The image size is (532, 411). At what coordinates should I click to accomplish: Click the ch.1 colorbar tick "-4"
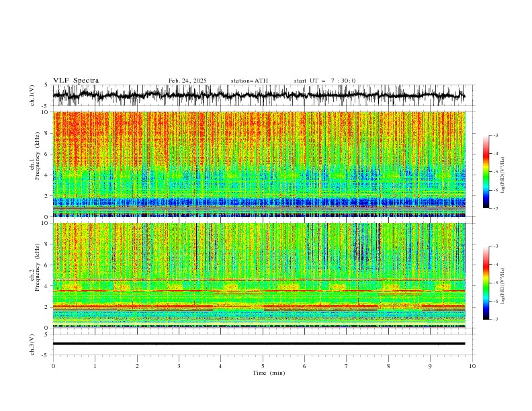(x=496, y=154)
